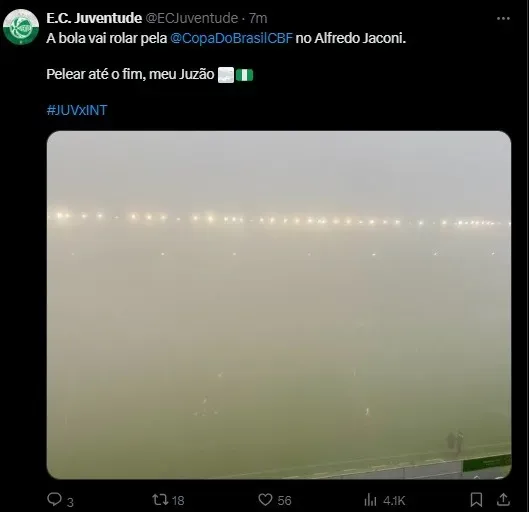Image resolution: width=529 pixels, height=512 pixels.
Task: Repost the tweet using the retweet icon
Action: coord(160,500)
